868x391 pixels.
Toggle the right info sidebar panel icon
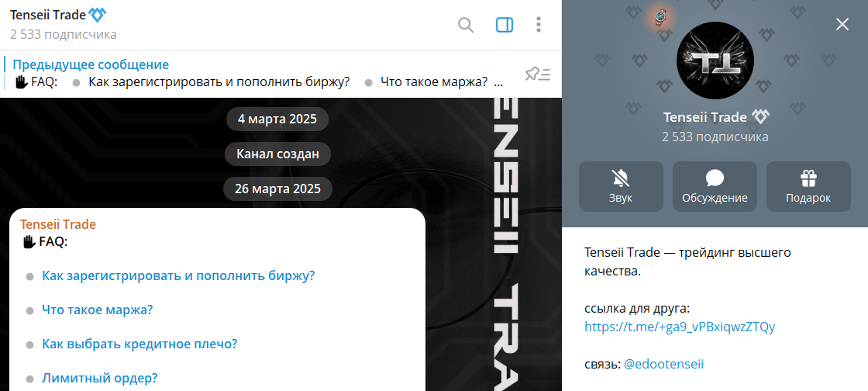tap(505, 25)
